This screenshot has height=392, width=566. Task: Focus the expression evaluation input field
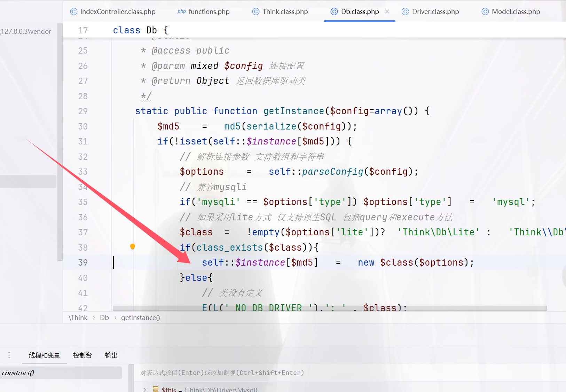click(x=349, y=373)
